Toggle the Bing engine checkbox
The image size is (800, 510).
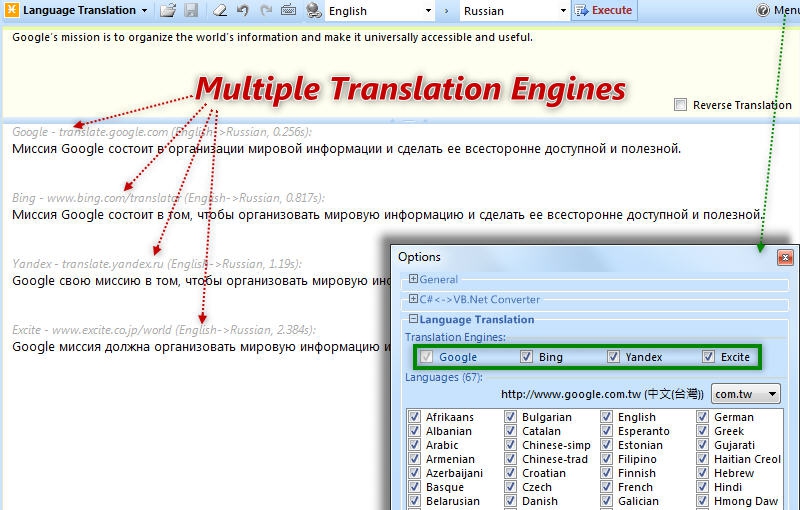coord(526,356)
